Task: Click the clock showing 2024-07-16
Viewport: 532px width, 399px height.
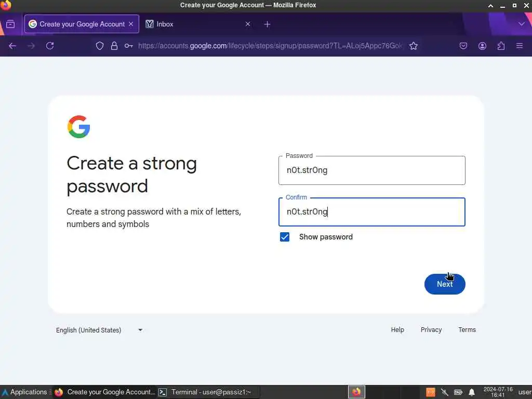Action: 498,392
